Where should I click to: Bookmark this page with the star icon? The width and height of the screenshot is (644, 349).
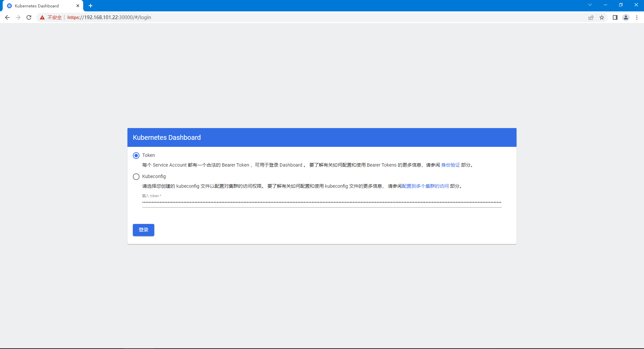pyautogui.click(x=602, y=17)
